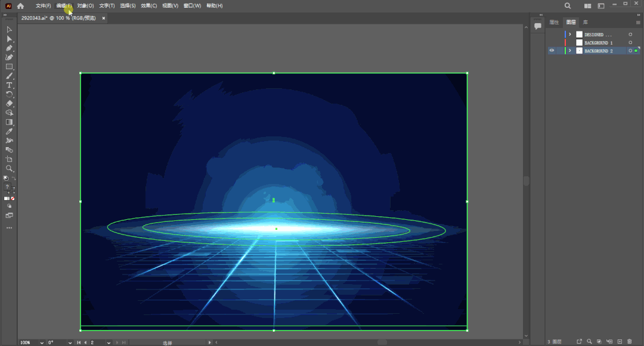Viewport: 644px width, 346px height.
Task: Close the 2920343.ai document tab
Action: 104,18
